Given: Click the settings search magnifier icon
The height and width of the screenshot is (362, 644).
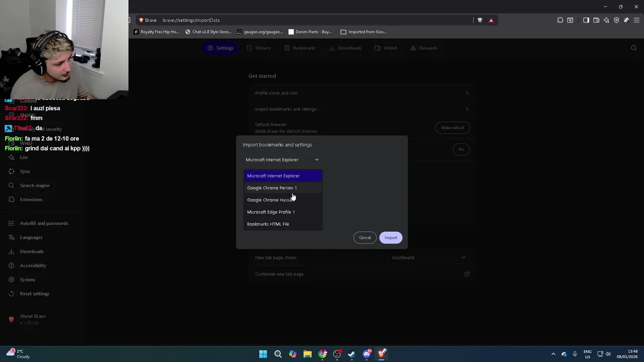Looking at the screenshot, I should pyautogui.click(x=634, y=48).
